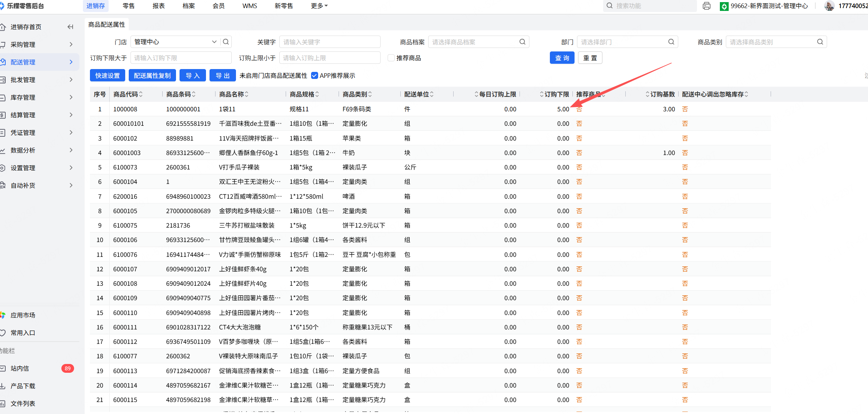Switch to the 零售 top menu
This screenshot has width=868, height=414.
pyautogui.click(x=128, y=6)
